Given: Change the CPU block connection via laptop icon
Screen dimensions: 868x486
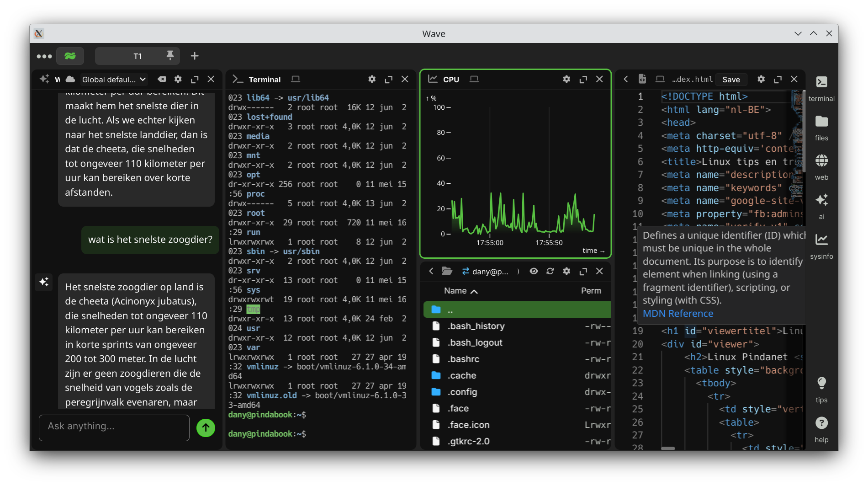Looking at the screenshot, I should [474, 79].
